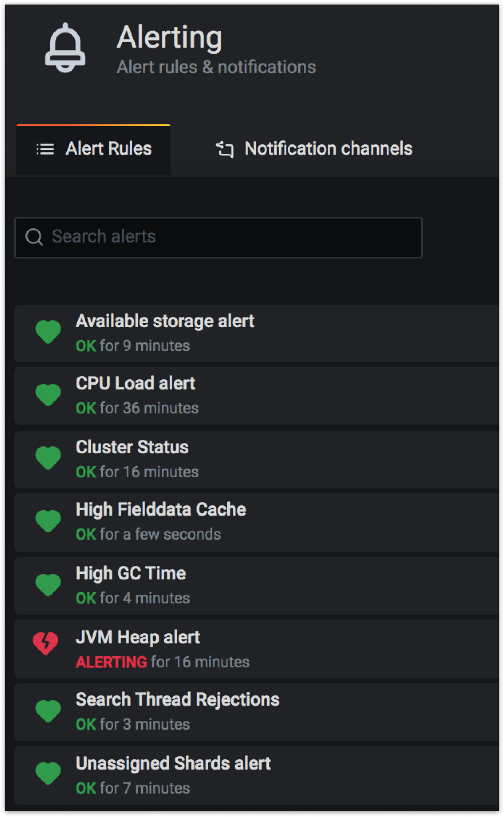Click green heart next to High Fielddata Cache

tap(48, 521)
